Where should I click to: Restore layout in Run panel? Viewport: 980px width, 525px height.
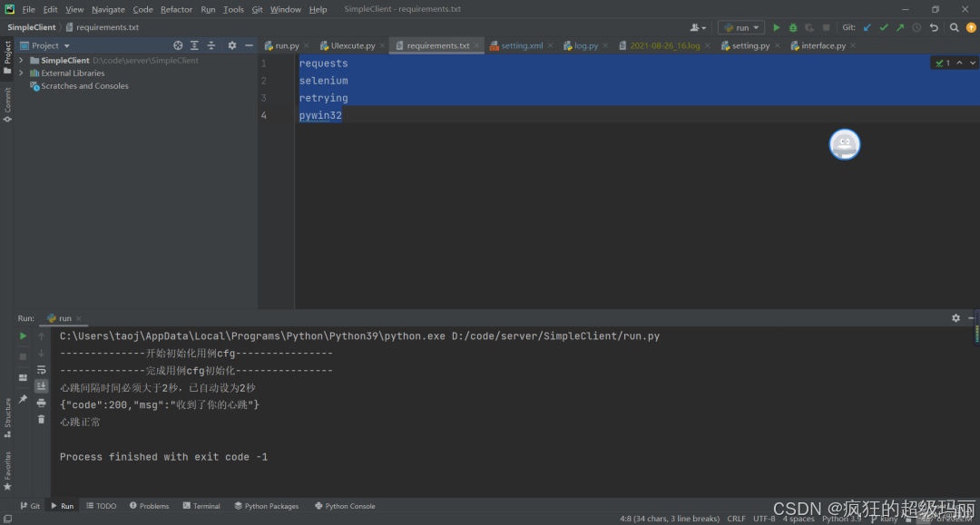[x=23, y=378]
